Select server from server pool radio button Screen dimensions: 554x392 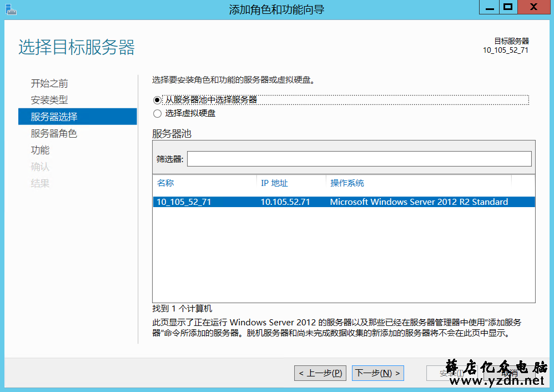point(157,100)
